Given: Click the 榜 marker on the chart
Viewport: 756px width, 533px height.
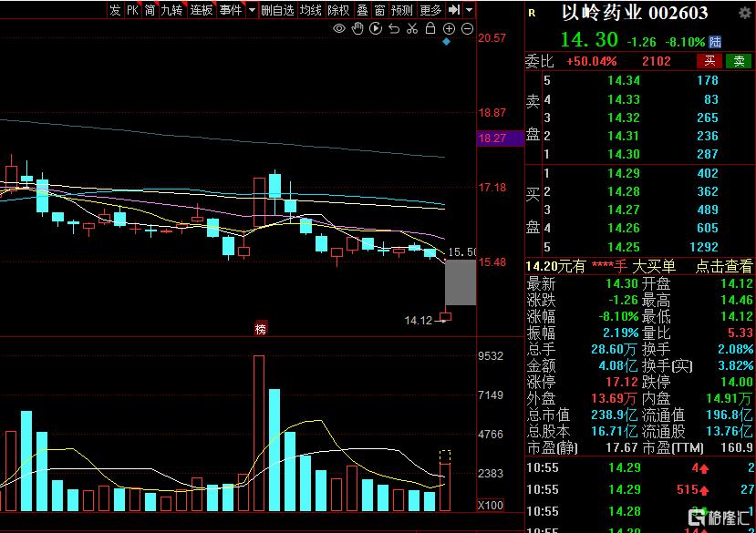Looking at the screenshot, I should [x=260, y=329].
